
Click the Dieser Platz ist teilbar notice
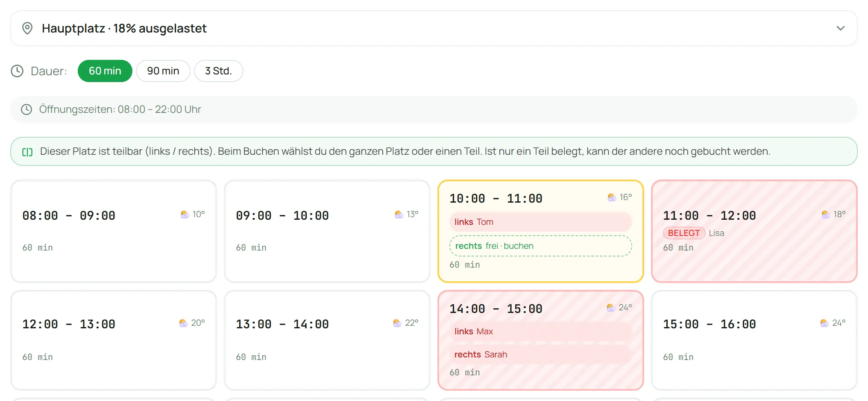click(434, 151)
